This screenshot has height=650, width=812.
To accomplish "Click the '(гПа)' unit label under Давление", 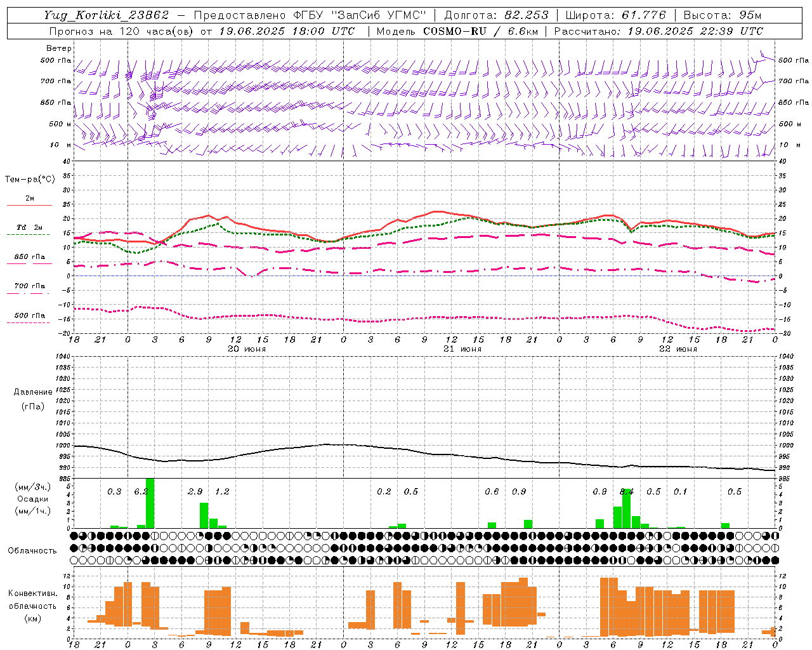I will [x=32, y=406].
